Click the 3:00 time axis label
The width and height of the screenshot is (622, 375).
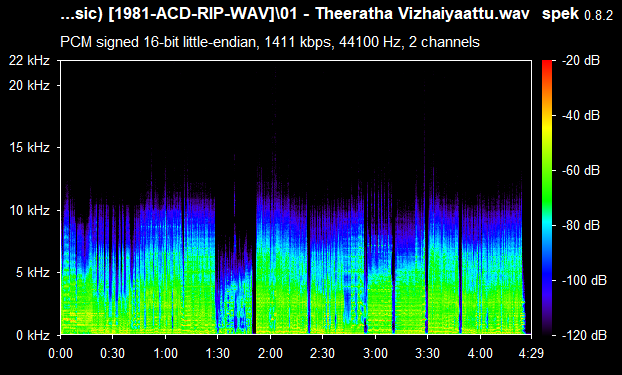(x=375, y=353)
